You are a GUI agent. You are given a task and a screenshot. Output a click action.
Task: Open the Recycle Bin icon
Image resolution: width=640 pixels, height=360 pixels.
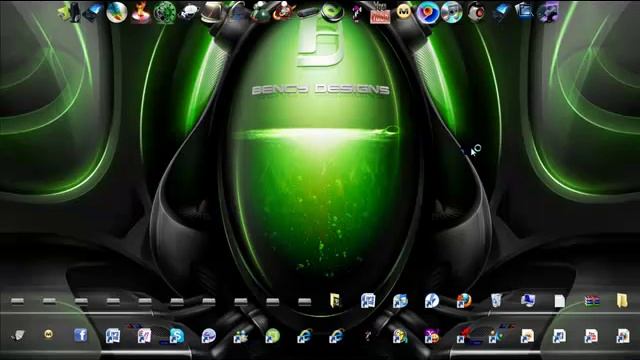coord(496,301)
